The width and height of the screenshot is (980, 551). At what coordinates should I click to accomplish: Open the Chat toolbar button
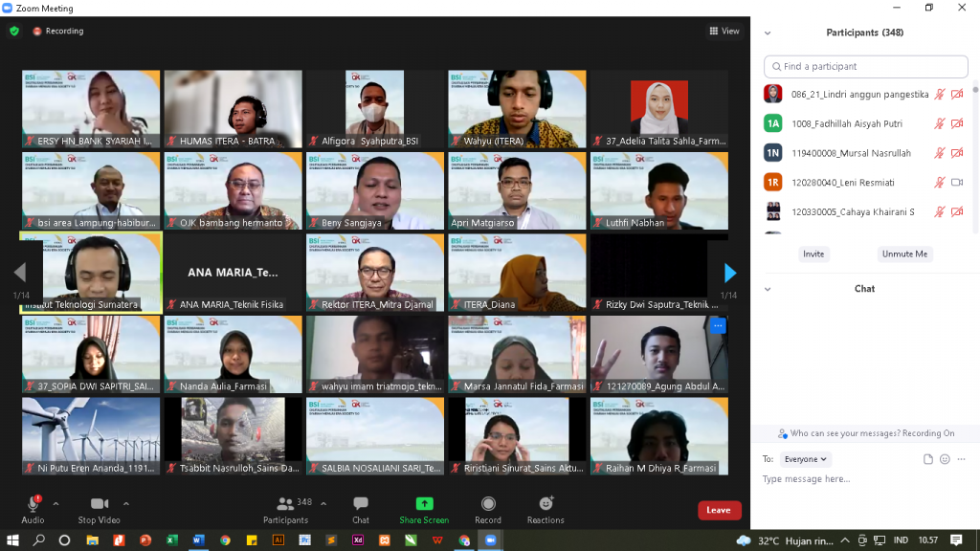pyautogui.click(x=361, y=510)
